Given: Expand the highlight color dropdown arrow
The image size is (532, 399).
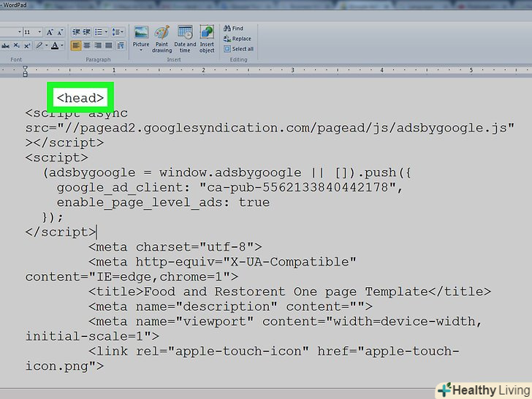Looking at the screenshot, I should (x=47, y=45).
